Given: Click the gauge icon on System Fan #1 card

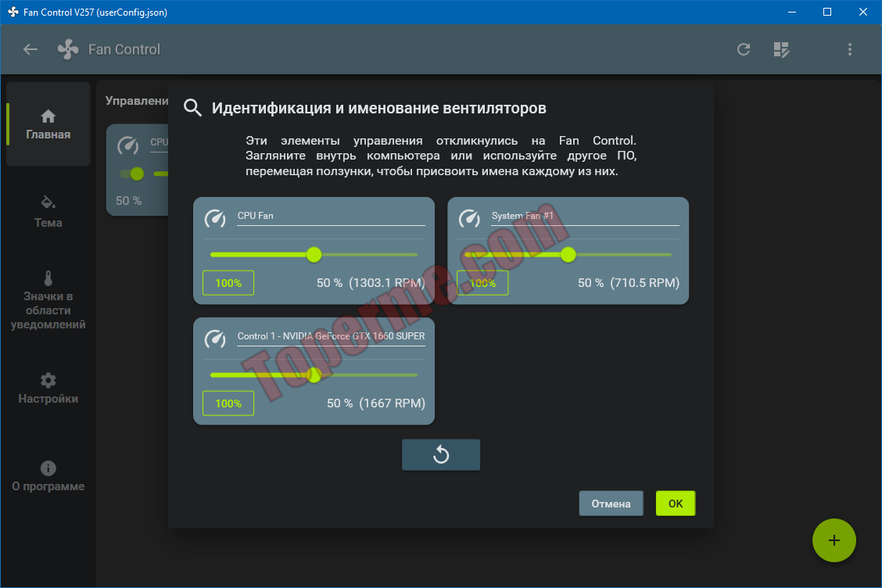Looking at the screenshot, I should click(469, 218).
